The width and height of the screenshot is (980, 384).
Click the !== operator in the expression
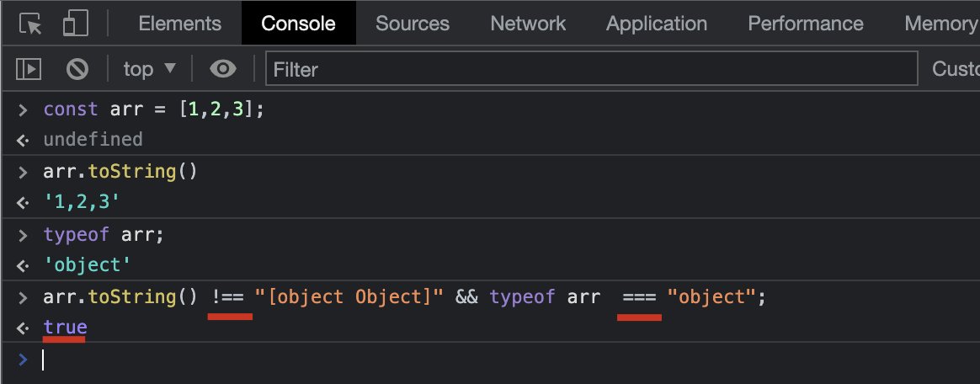pos(228,297)
